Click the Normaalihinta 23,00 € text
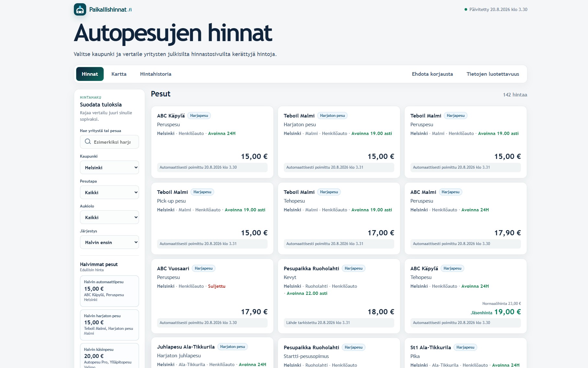This screenshot has width=588, height=368. click(x=502, y=304)
